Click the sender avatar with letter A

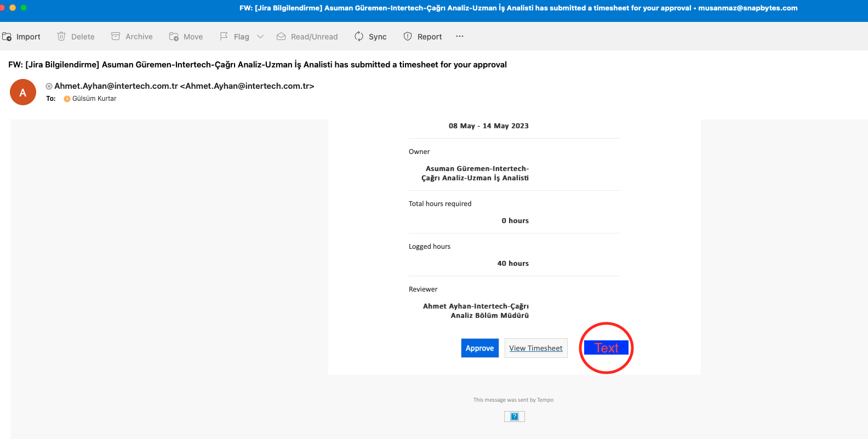[23, 93]
